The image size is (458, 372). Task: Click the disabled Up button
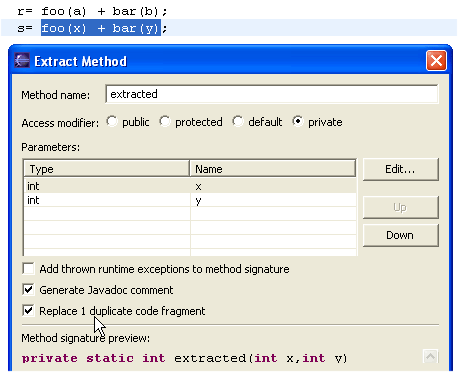pyautogui.click(x=400, y=207)
